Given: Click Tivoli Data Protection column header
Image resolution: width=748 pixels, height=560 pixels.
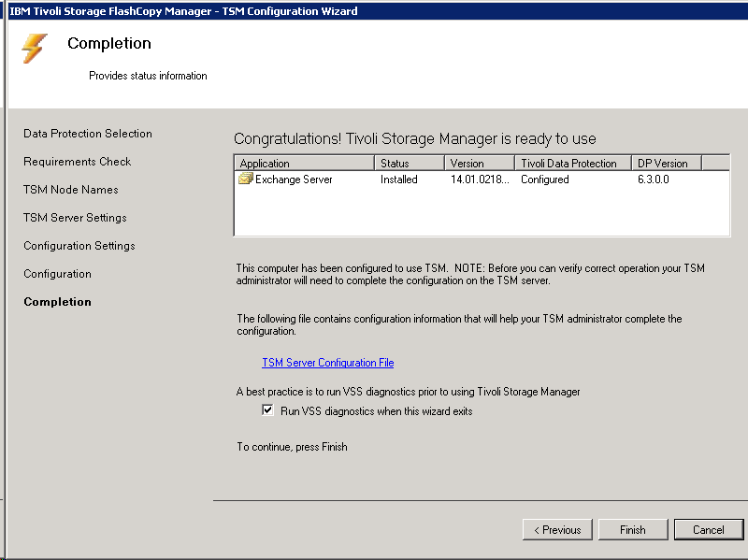Looking at the screenshot, I should point(572,164).
